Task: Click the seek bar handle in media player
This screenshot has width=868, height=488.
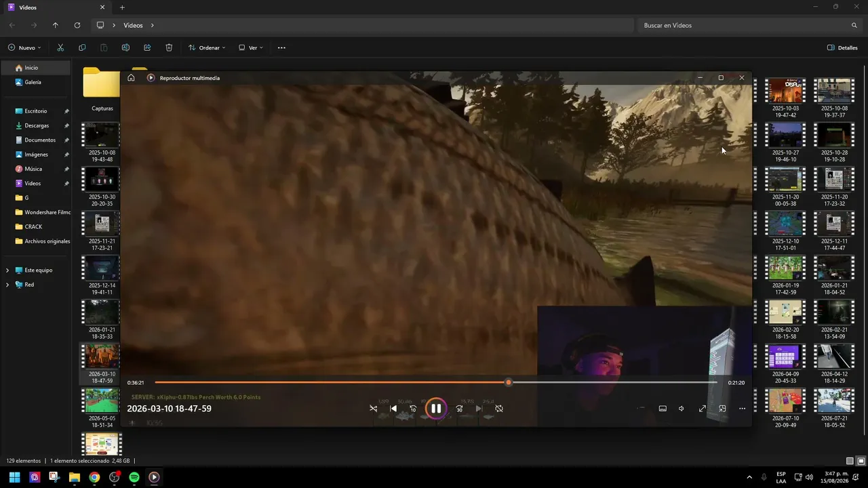Action: click(x=509, y=382)
